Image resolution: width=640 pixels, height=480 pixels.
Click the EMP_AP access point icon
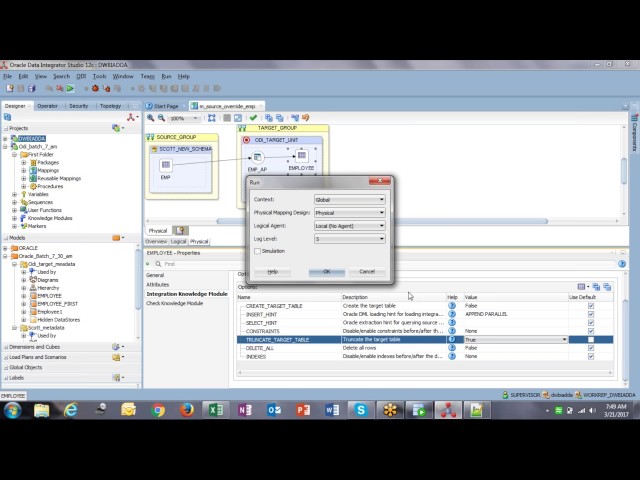click(x=258, y=157)
